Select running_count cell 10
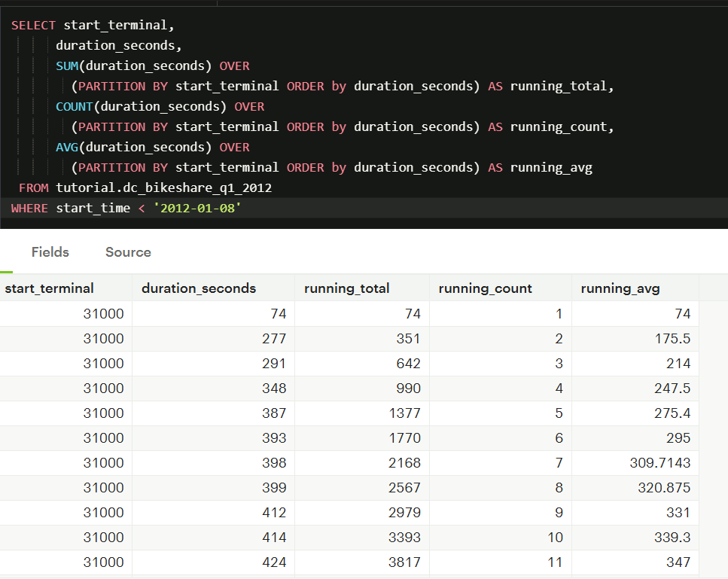The width and height of the screenshot is (728, 579). (501, 537)
